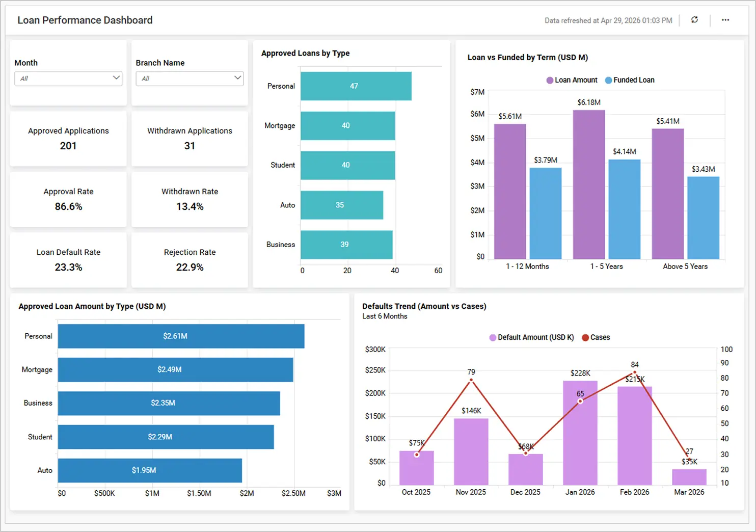This screenshot has height=532, width=756.
Task: Click the $75K Oct 2025 default bar
Action: [417, 468]
